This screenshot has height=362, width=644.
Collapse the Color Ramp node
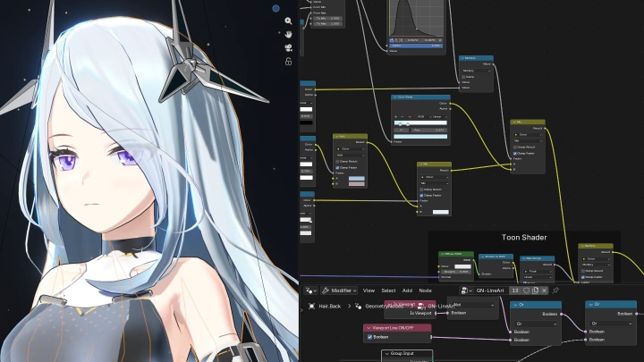[x=395, y=97]
